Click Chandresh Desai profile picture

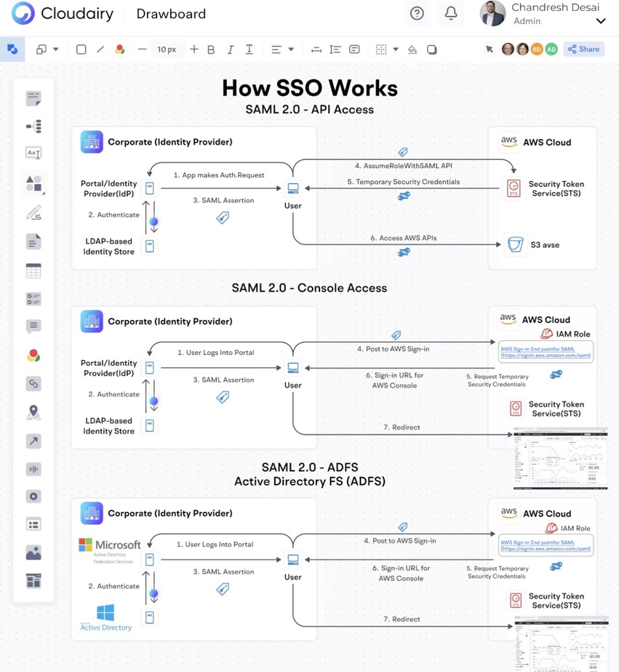(x=493, y=13)
